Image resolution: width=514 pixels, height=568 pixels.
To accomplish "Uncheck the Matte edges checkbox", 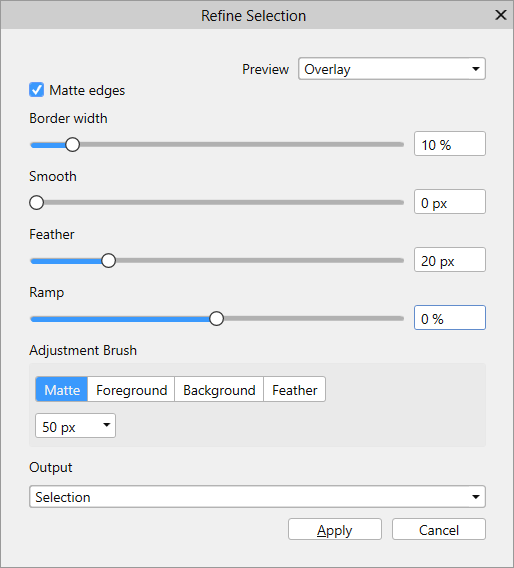I will click(37, 90).
